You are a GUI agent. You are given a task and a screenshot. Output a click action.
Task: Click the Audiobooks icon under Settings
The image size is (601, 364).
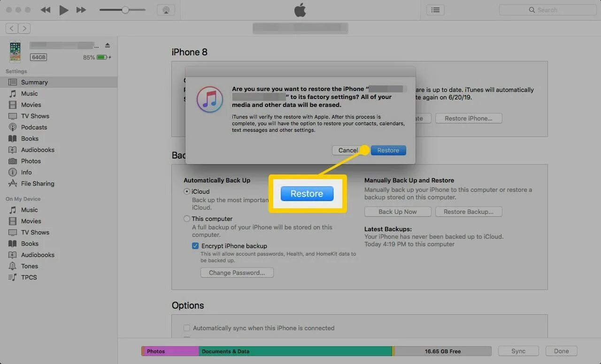click(13, 150)
